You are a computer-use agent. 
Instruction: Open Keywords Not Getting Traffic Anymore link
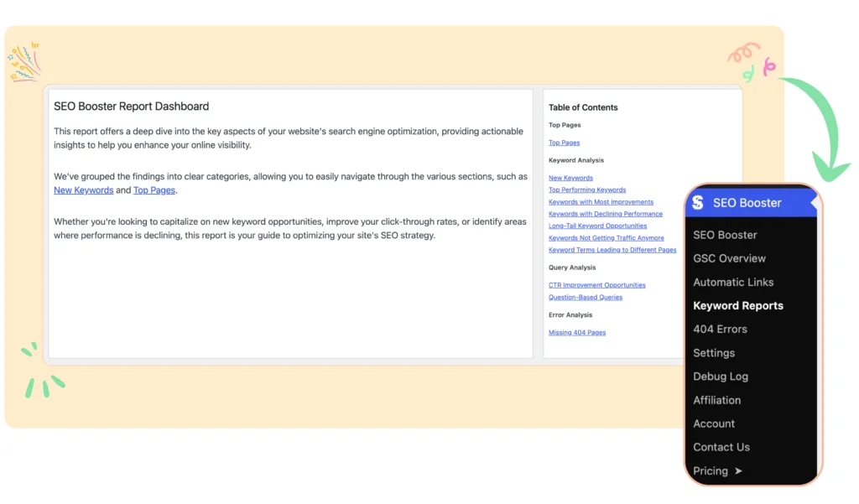[x=606, y=238]
